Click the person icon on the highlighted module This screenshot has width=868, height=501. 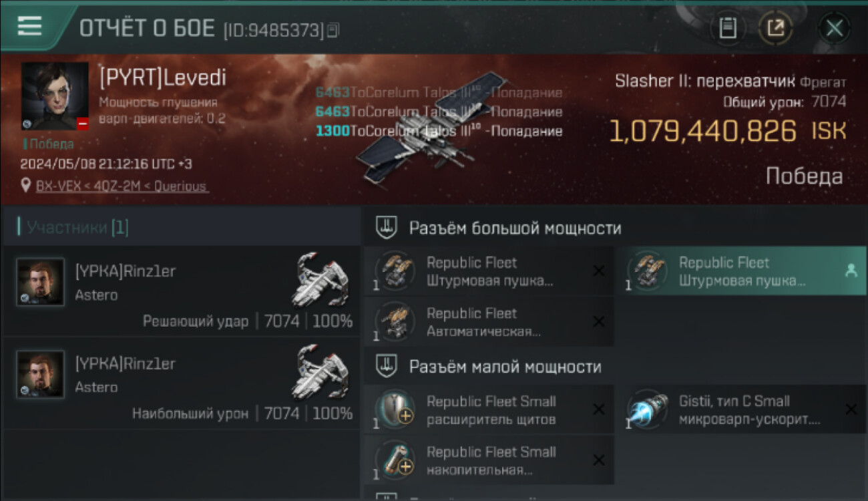pyautogui.click(x=851, y=271)
